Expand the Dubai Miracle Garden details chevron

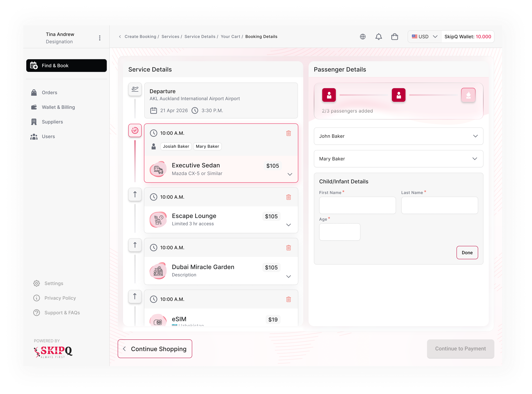click(288, 276)
